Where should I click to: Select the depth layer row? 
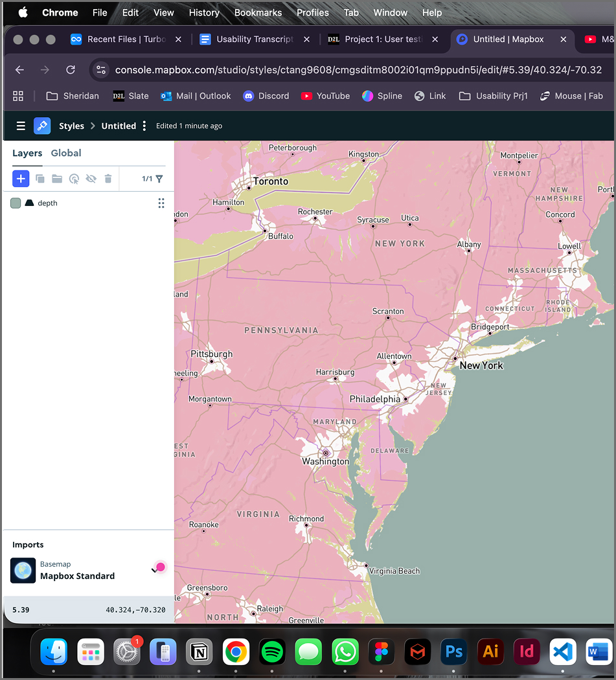pos(84,203)
